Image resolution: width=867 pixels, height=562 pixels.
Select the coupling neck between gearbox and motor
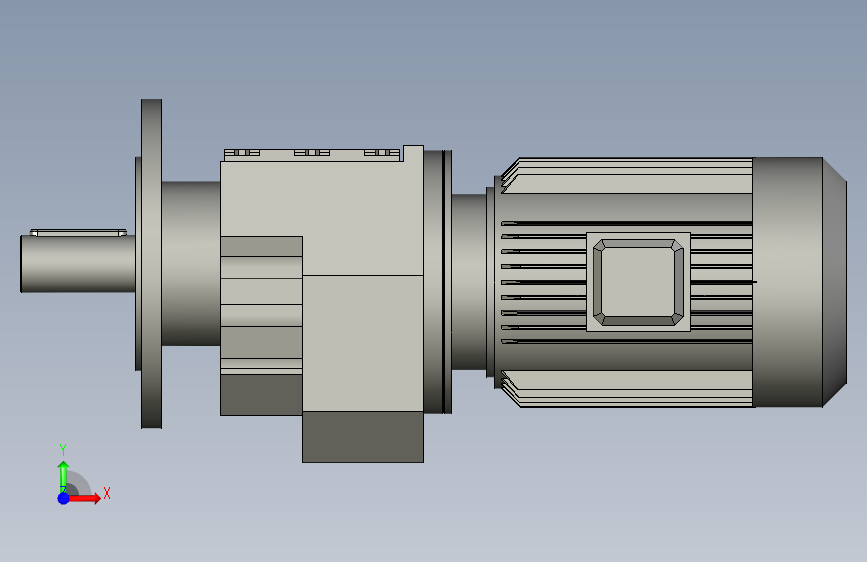point(469,282)
